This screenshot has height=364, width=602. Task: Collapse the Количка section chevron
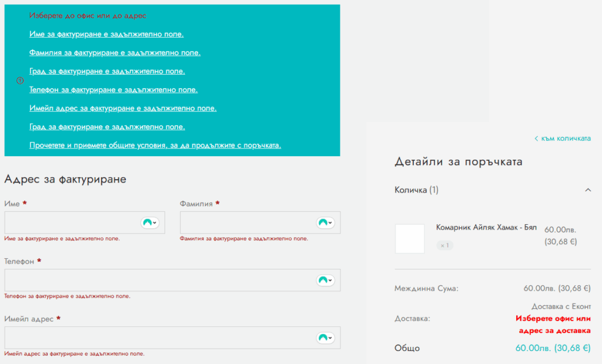(588, 190)
